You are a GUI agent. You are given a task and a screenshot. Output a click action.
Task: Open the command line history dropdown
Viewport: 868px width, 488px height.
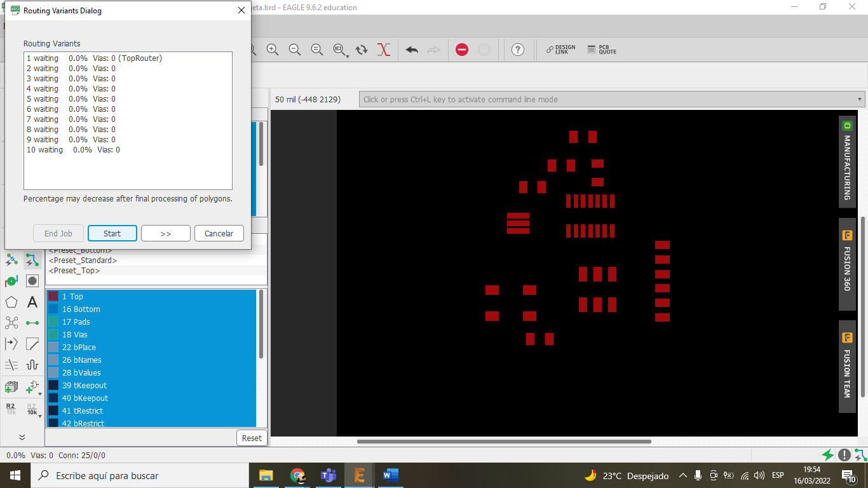click(860, 100)
